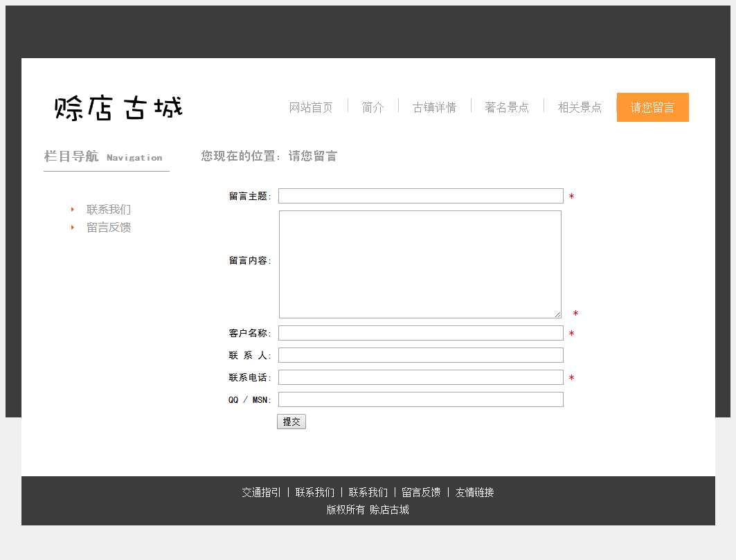Follow the 友情链接 footer link
This screenshot has width=736, height=560.
click(x=474, y=493)
